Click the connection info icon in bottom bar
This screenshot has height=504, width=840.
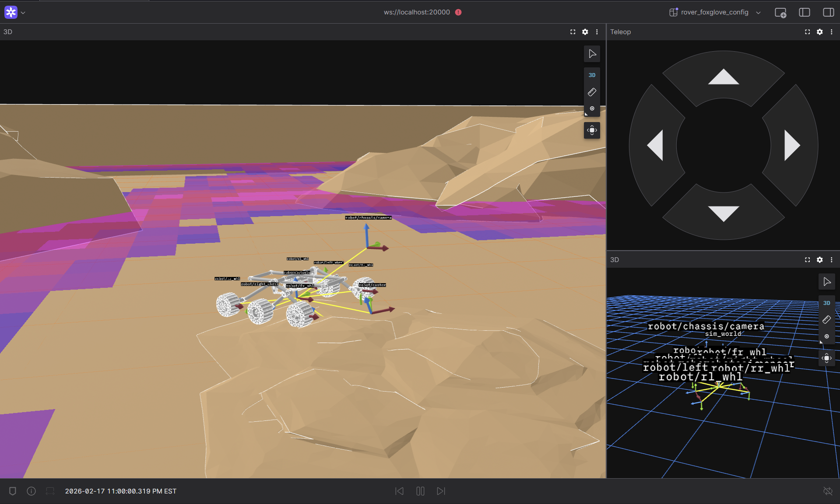pyautogui.click(x=31, y=491)
